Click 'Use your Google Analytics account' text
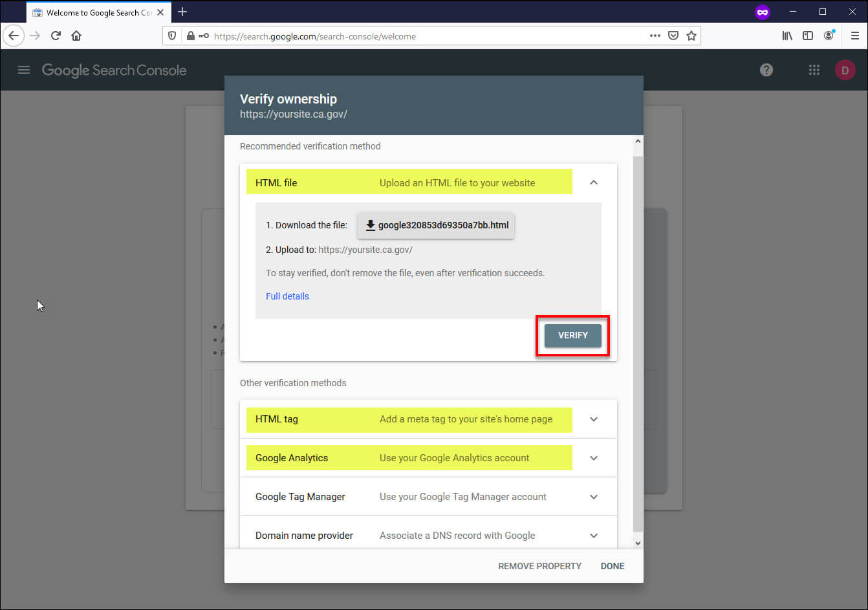The image size is (868, 610). 454,458
